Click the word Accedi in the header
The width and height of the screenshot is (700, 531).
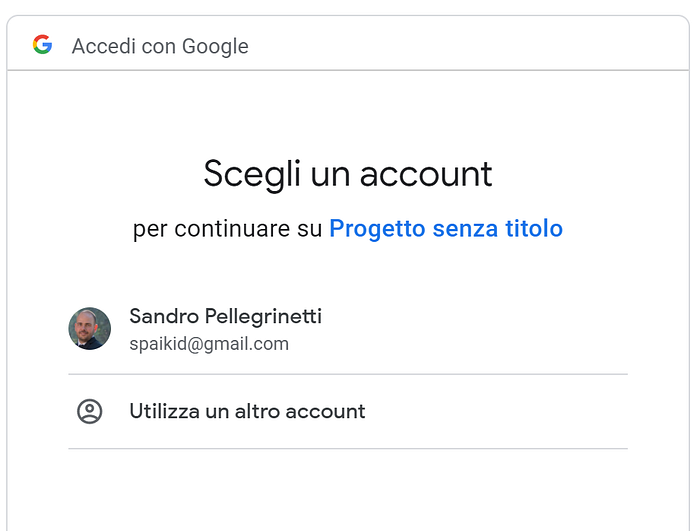point(104,46)
